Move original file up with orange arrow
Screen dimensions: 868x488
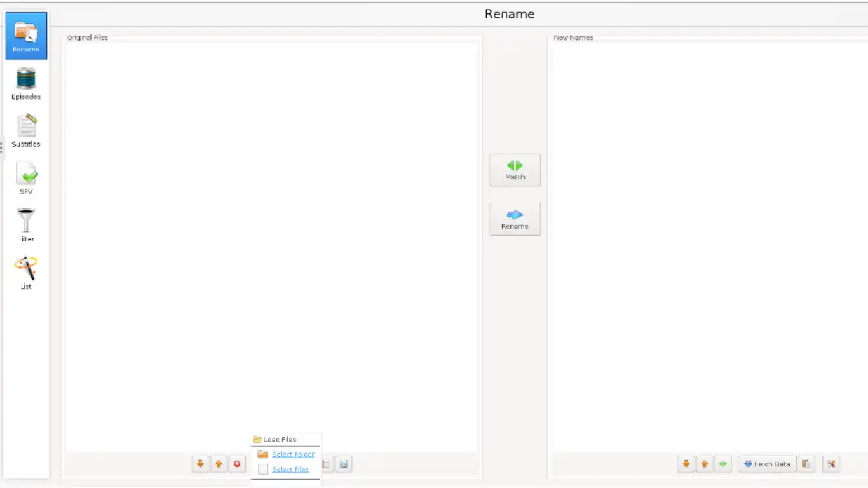219,464
